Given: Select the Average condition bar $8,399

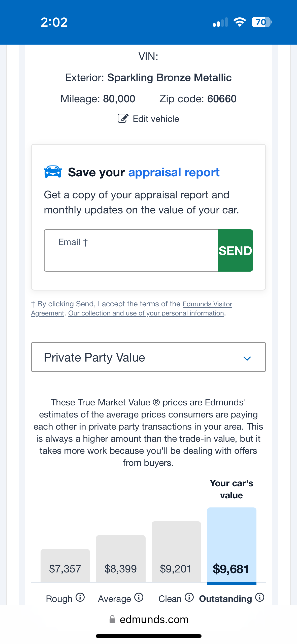Looking at the screenshot, I should pyautogui.click(x=121, y=559).
